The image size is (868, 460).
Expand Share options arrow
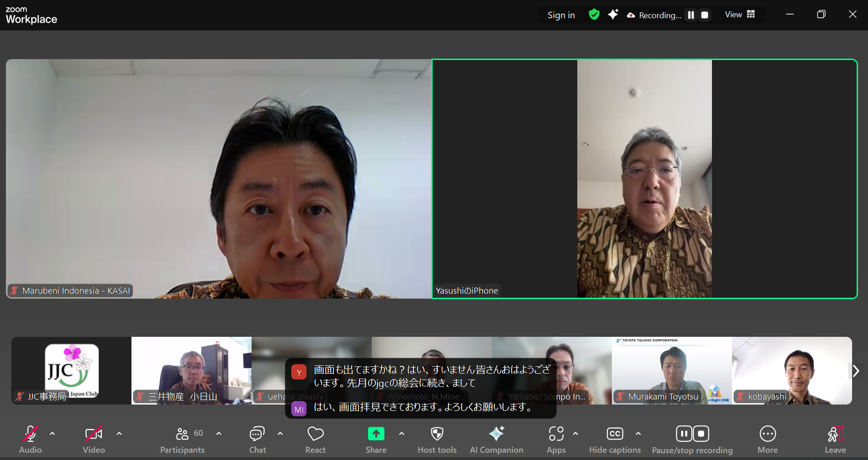[402, 434]
